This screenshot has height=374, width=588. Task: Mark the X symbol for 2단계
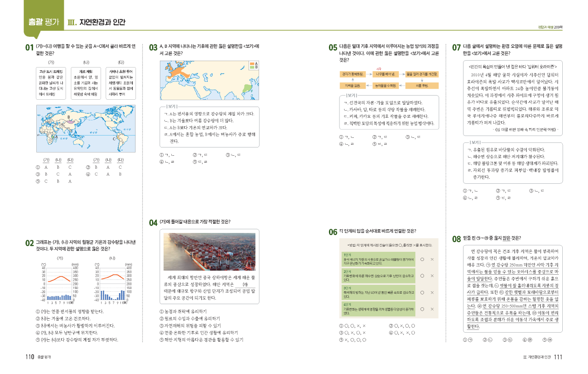432,276
